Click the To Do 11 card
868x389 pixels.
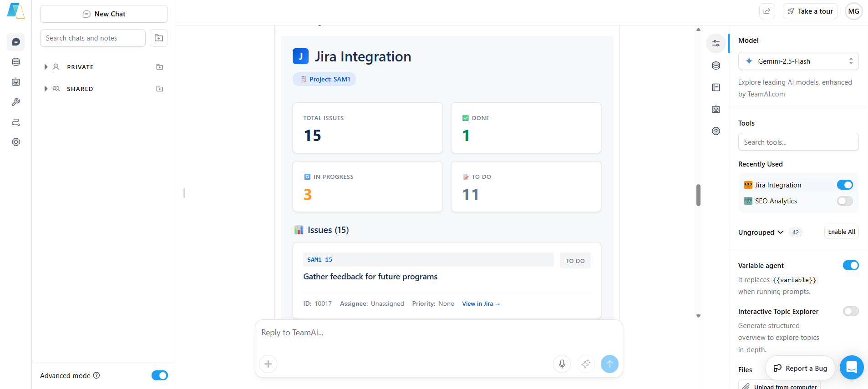526,187
